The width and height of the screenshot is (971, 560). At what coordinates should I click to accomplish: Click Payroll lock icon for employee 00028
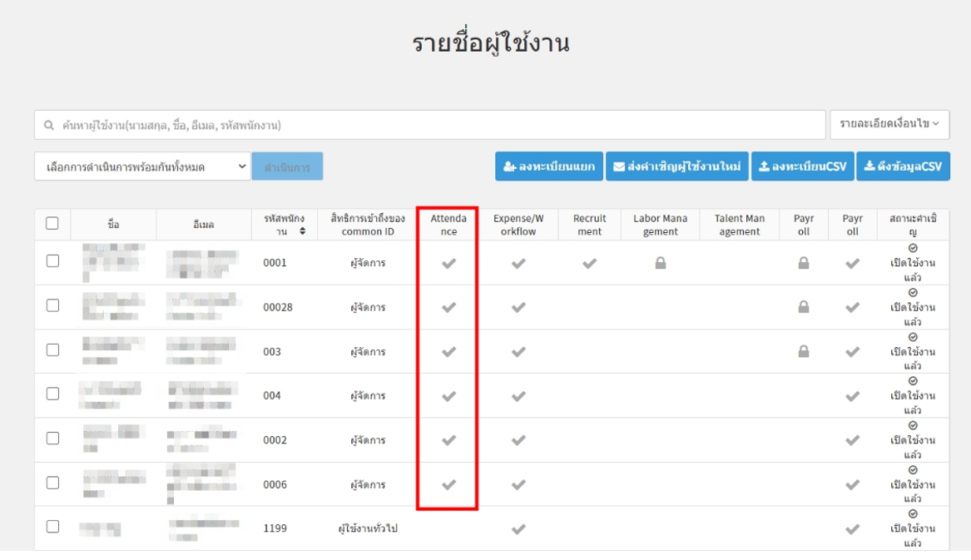(x=804, y=307)
